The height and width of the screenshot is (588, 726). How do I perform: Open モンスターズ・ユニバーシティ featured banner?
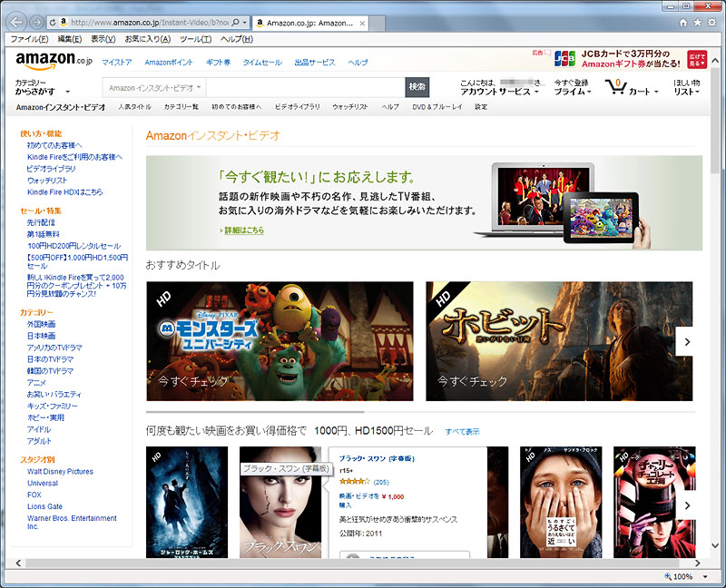tap(280, 341)
